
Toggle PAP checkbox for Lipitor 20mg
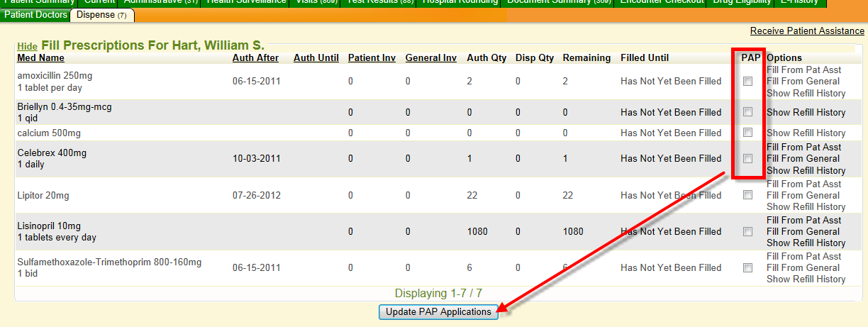pyautogui.click(x=747, y=196)
